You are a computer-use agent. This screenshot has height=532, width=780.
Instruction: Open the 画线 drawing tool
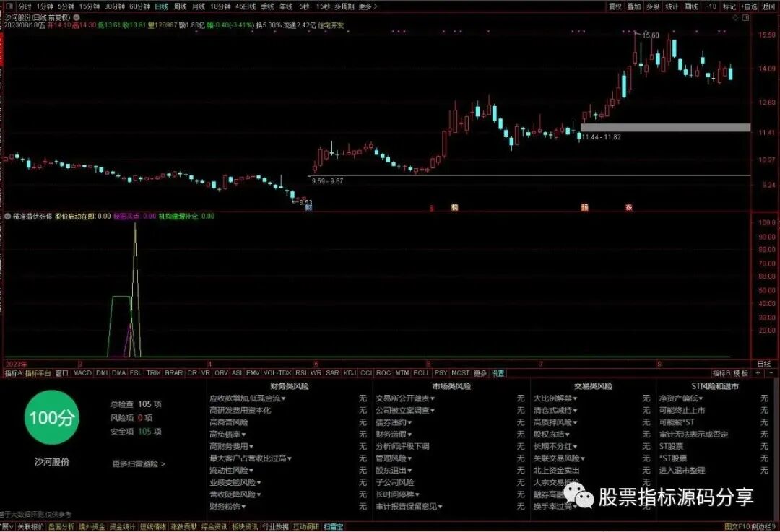click(x=691, y=7)
